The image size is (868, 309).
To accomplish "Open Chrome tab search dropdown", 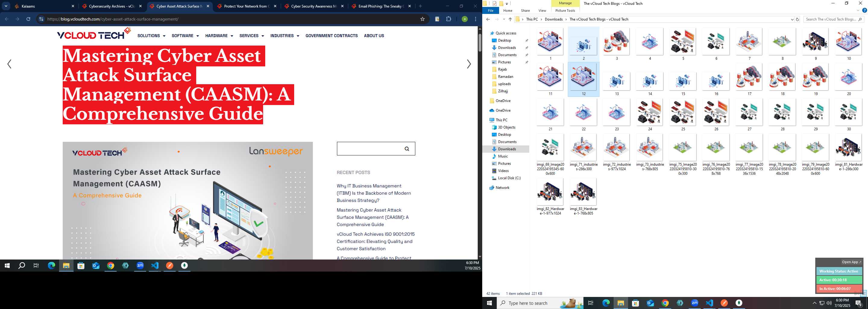I will click(6, 6).
